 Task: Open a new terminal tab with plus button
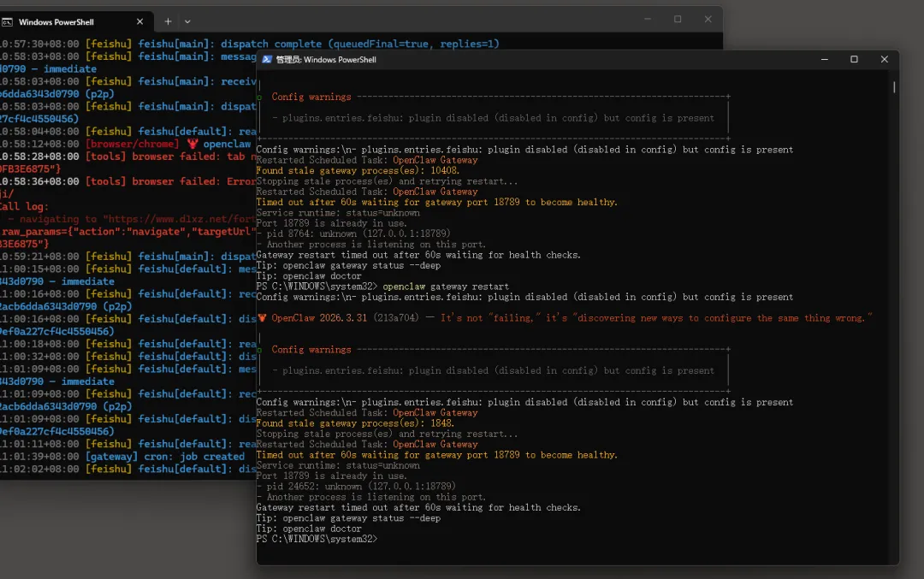pos(168,21)
